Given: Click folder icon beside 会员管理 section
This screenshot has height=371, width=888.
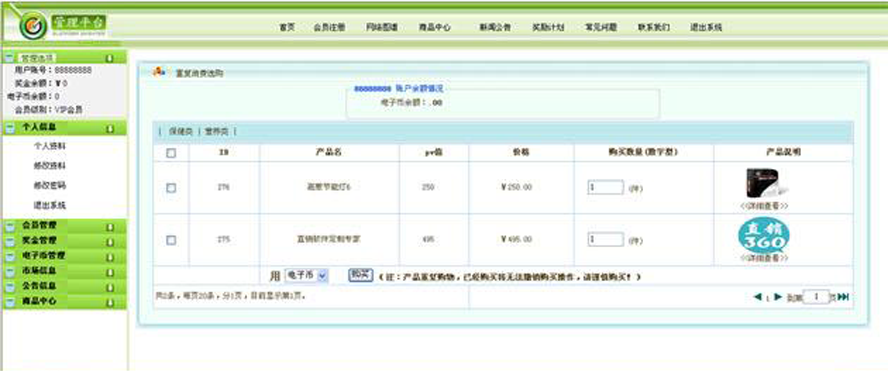Looking at the screenshot, I should click(x=10, y=226).
